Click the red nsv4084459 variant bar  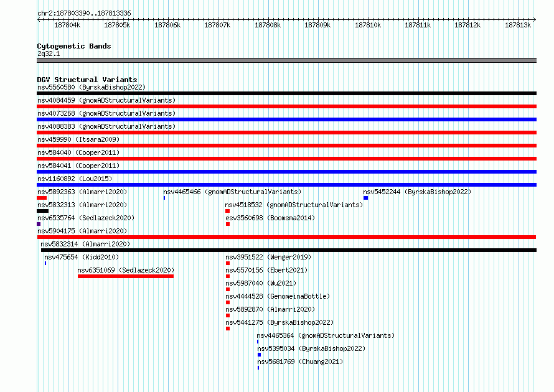[x=286, y=106]
